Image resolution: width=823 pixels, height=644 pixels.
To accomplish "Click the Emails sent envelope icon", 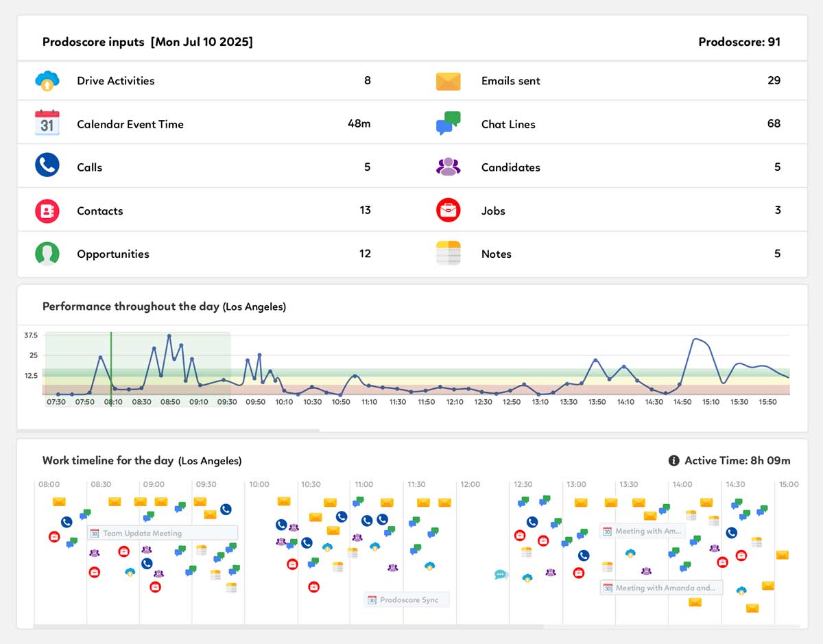I will 448,80.
